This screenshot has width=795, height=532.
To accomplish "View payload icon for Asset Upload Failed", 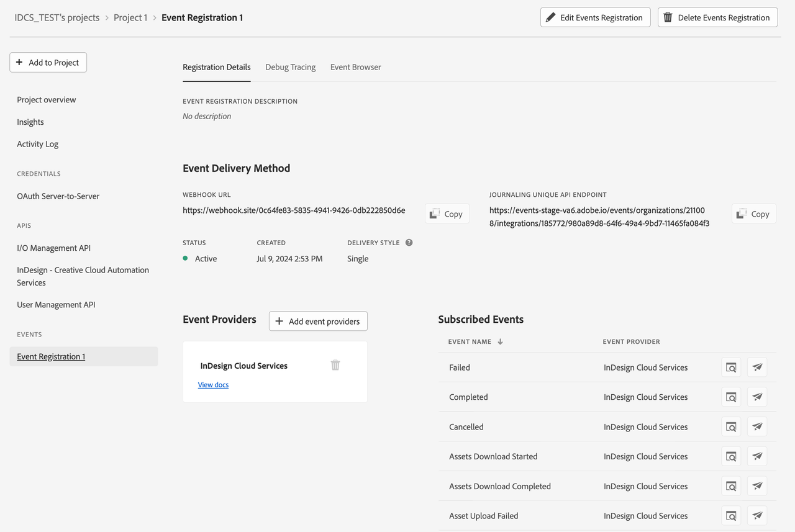I will click(x=732, y=516).
